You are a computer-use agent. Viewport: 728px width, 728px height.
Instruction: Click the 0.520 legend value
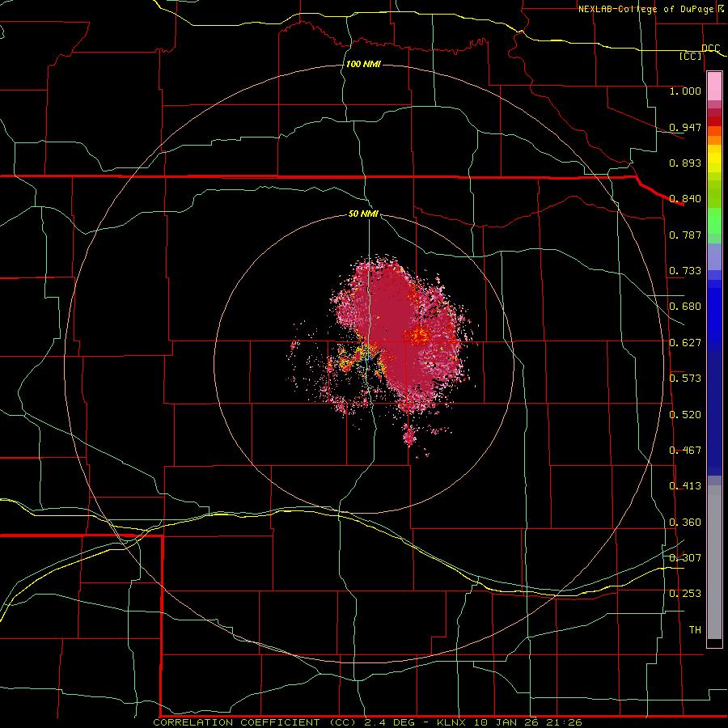685,414
